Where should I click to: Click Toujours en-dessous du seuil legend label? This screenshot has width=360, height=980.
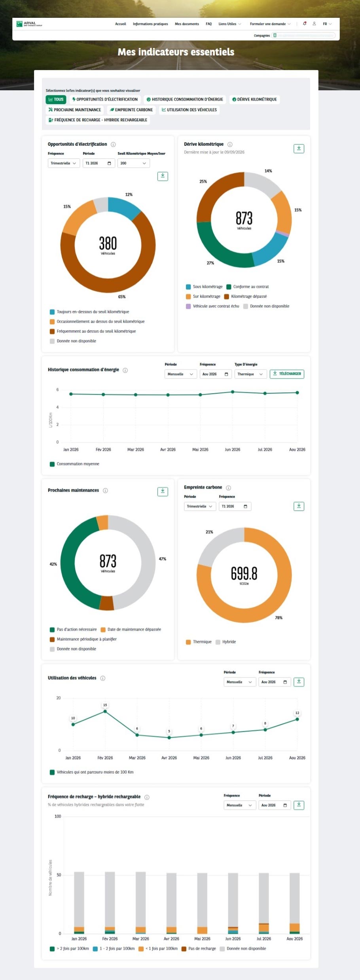tap(93, 312)
